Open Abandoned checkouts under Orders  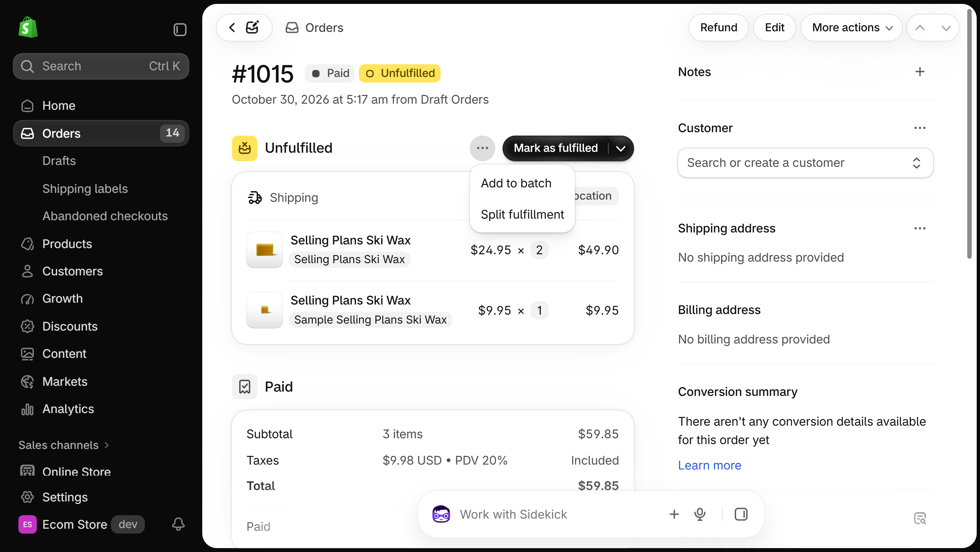click(x=105, y=216)
